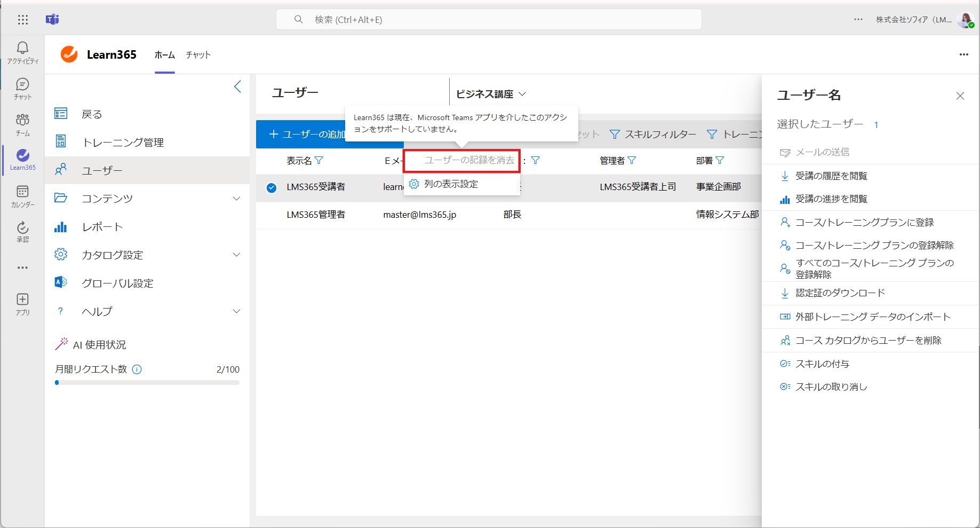
Task: Click the LMS365受講者上司 manager cell
Action: pyautogui.click(x=638, y=187)
